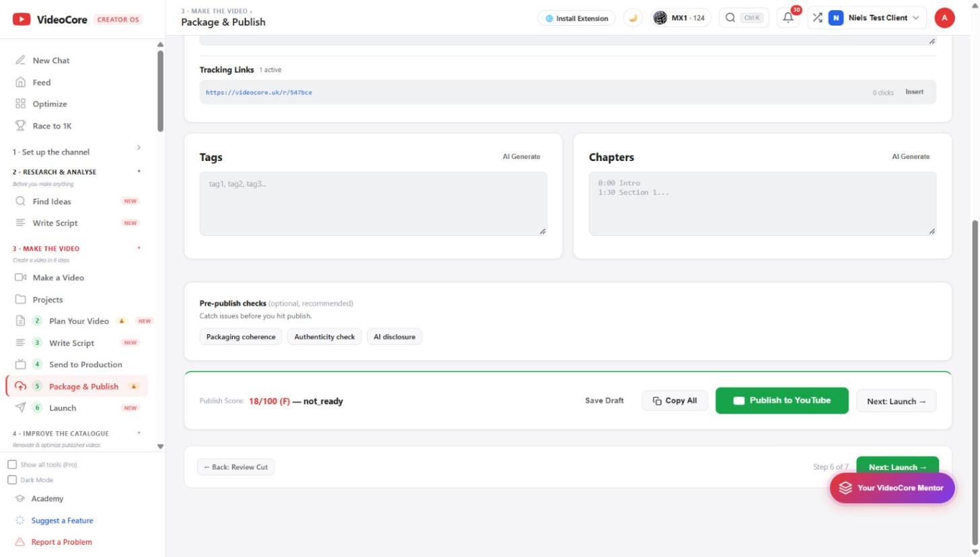Toggle the Dark Mode checkbox
980x557 pixels.
(12, 480)
